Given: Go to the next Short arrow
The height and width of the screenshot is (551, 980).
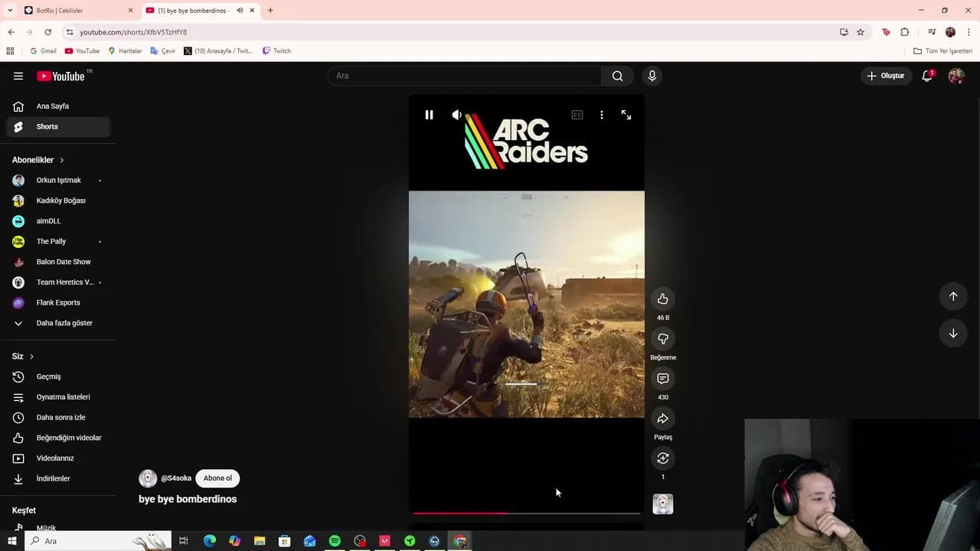Looking at the screenshot, I should [953, 333].
